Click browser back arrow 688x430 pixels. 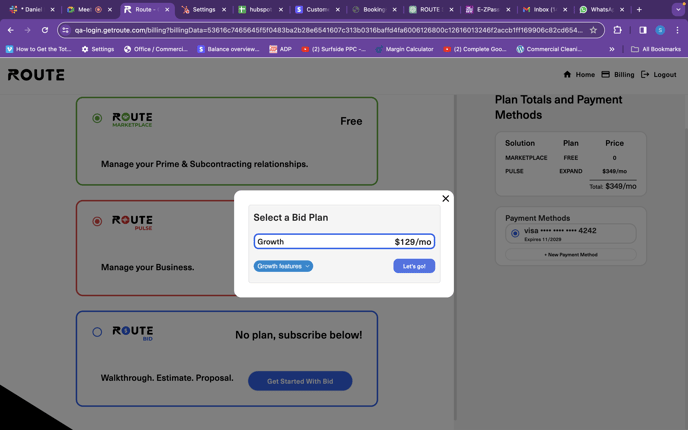click(11, 30)
